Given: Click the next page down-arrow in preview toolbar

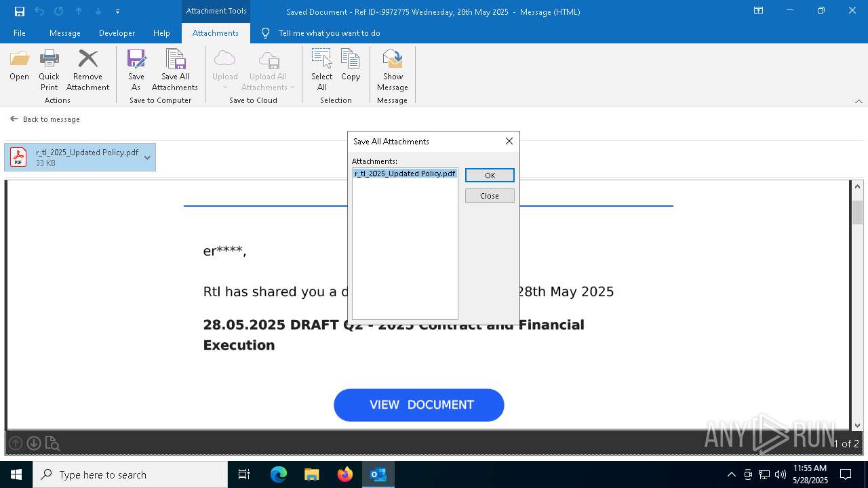Looking at the screenshot, I should click(34, 443).
